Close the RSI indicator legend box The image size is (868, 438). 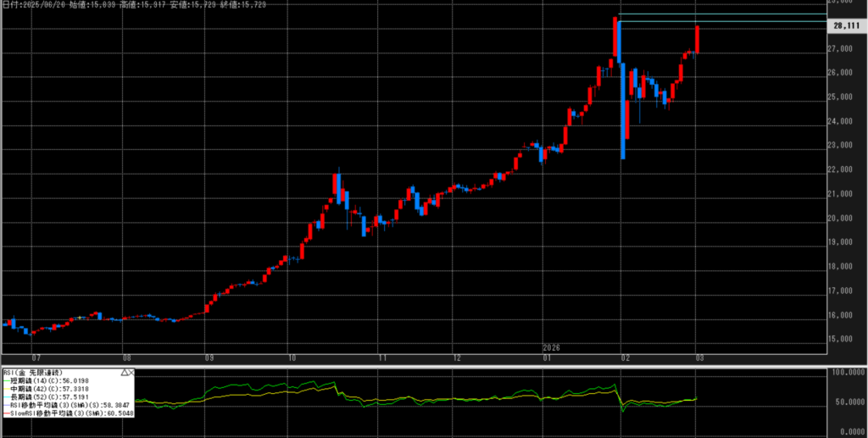132,372
